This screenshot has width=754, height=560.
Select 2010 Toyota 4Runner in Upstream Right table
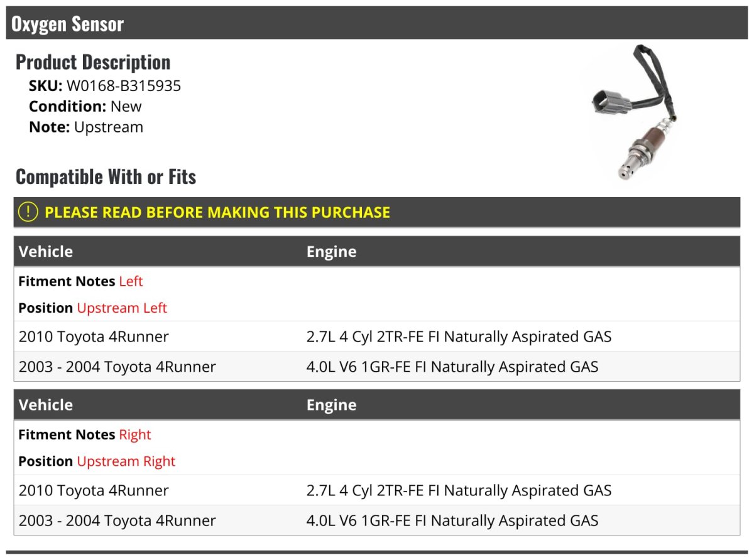(x=94, y=490)
